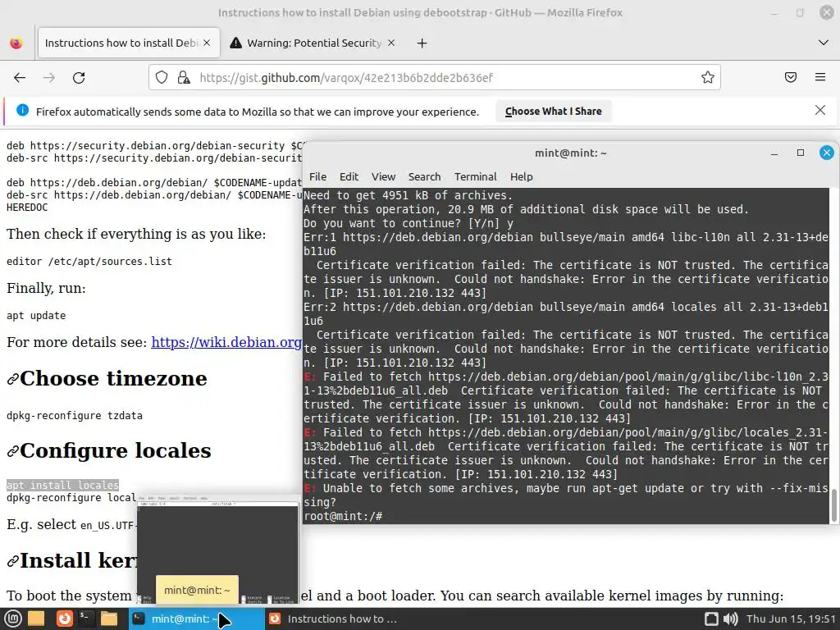Click the Firefox window close button
Viewport: 840px width, 630px height.
[827, 12]
